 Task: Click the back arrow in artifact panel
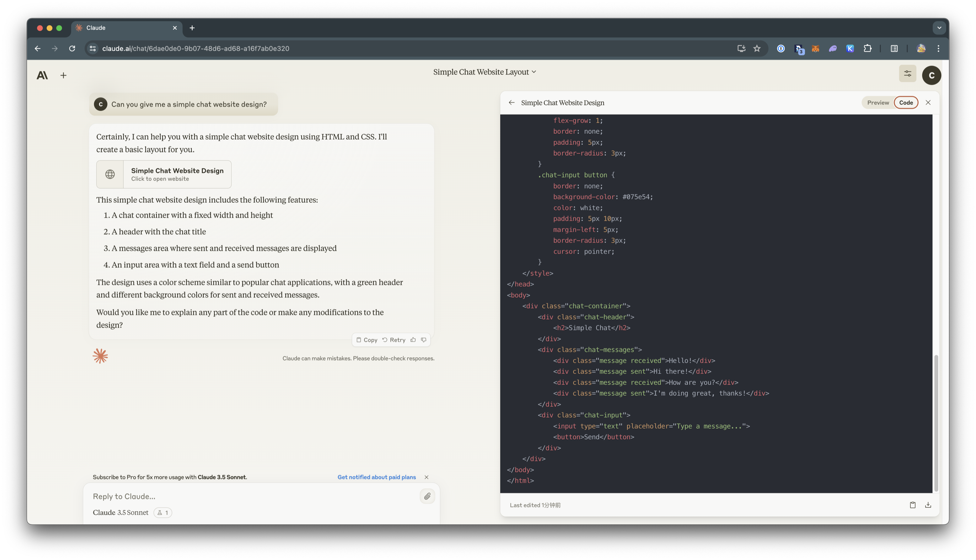point(511,103)
